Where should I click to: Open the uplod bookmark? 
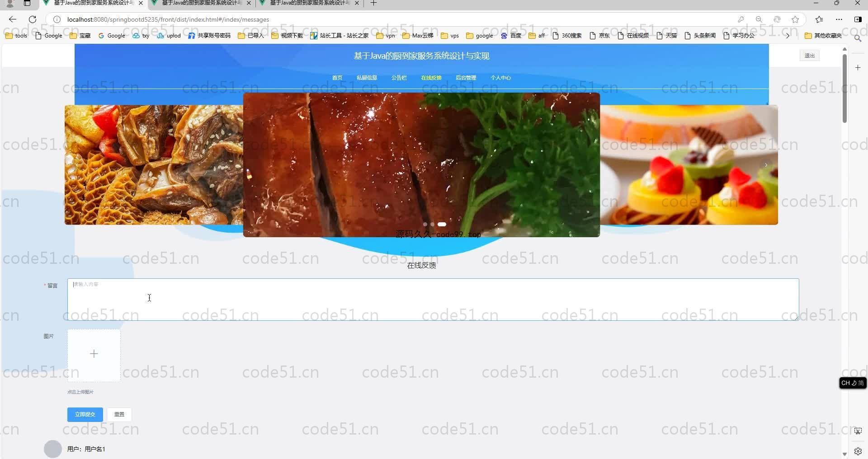pyautogui.click(x=169, y=36)
